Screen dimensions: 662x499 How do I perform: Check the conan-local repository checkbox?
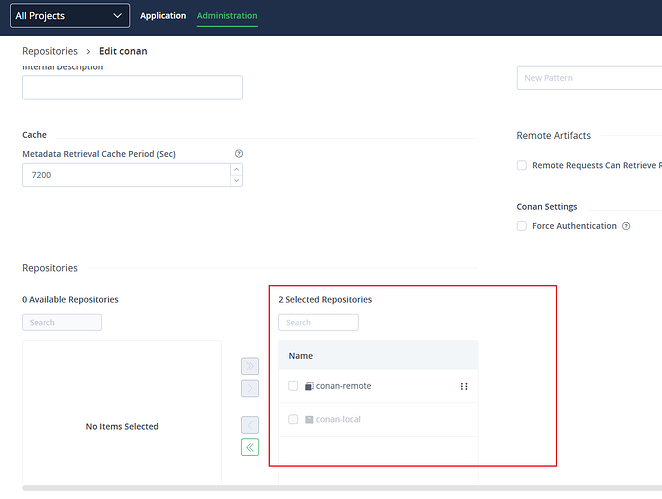coord(293,419)
